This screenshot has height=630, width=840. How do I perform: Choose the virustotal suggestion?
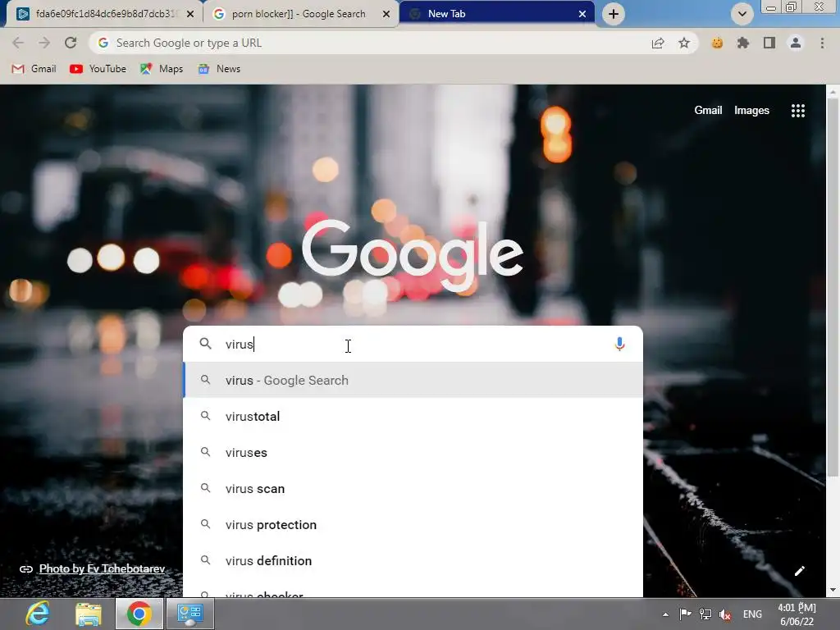tap(413, 416)
